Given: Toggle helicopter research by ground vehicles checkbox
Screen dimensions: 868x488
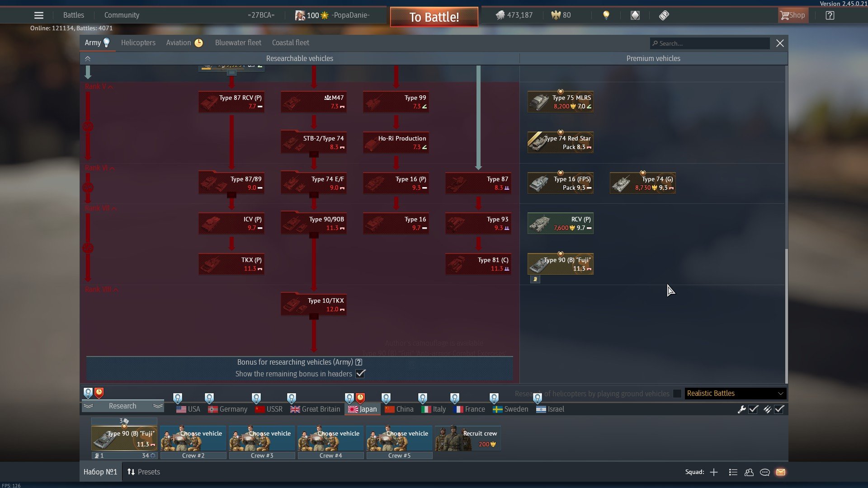Looking at the screenshot, I should pyautogui.click(x=677, y=394).
